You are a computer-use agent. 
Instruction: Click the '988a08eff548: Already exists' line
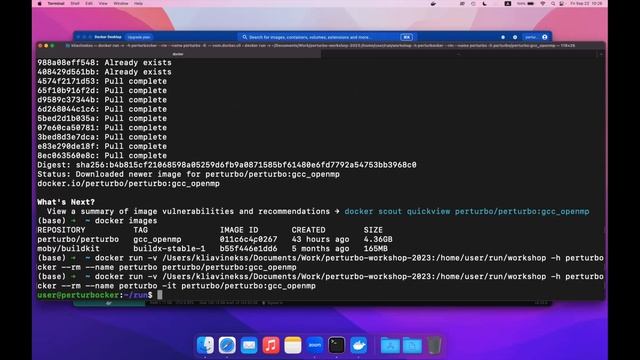pos(104,62)
